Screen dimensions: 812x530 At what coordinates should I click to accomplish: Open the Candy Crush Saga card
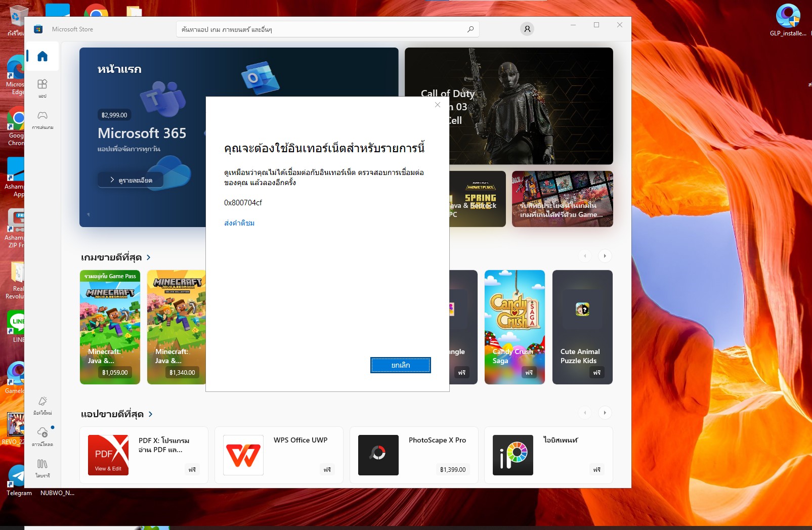point(515,327)
